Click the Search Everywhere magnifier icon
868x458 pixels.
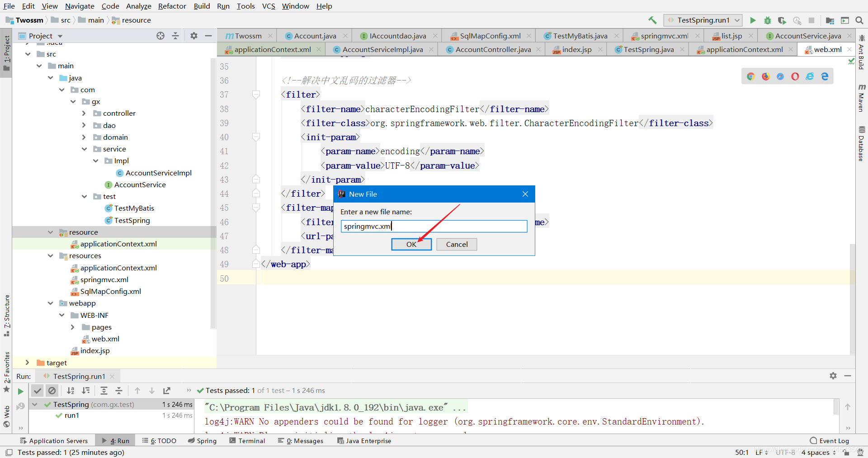pos(859,20)
